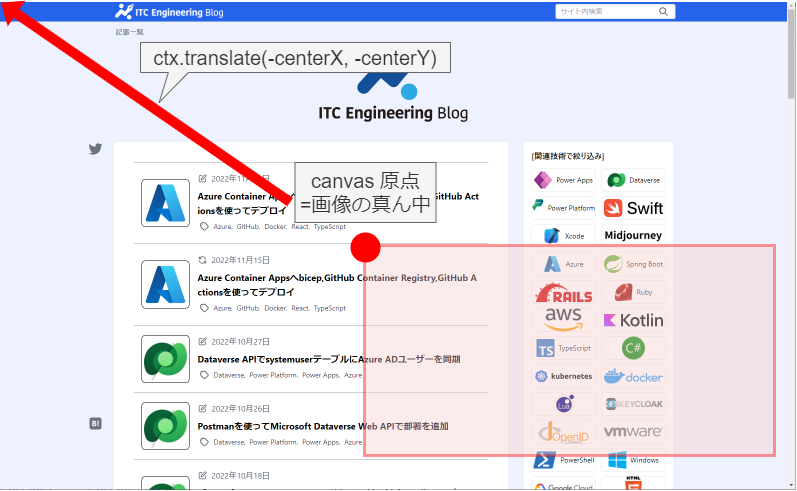Filter by Lua tag
The image size is (797, 491).
coord(563,404)
